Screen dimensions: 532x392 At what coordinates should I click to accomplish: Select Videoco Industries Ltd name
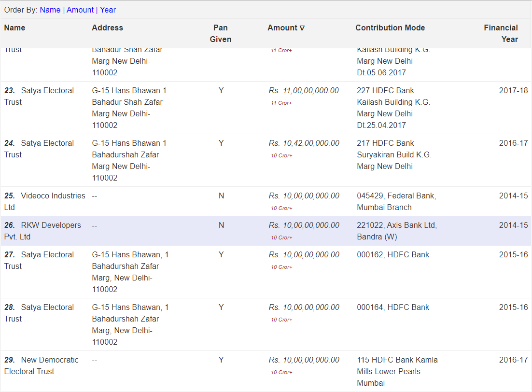click(45, 202)
